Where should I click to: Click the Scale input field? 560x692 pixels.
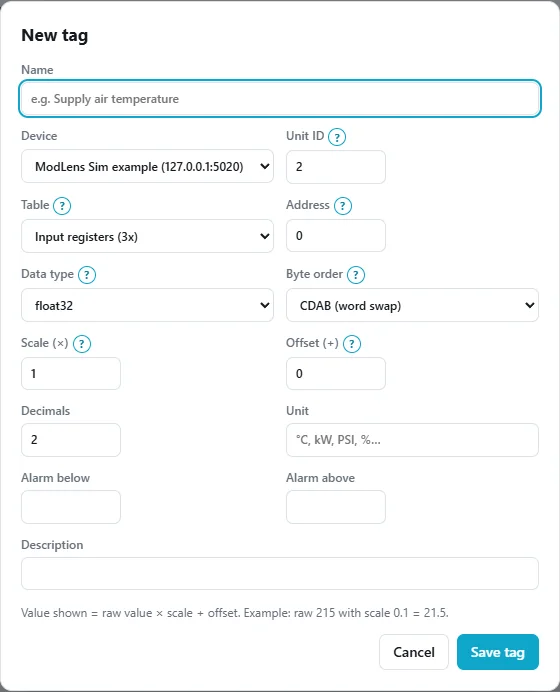click(x=71, y=373)
